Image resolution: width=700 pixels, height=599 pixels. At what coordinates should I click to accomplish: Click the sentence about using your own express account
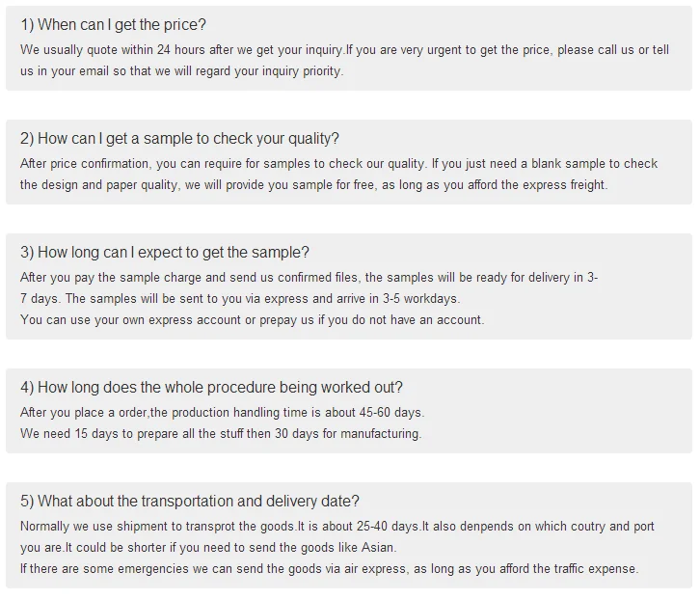point(253,320)
